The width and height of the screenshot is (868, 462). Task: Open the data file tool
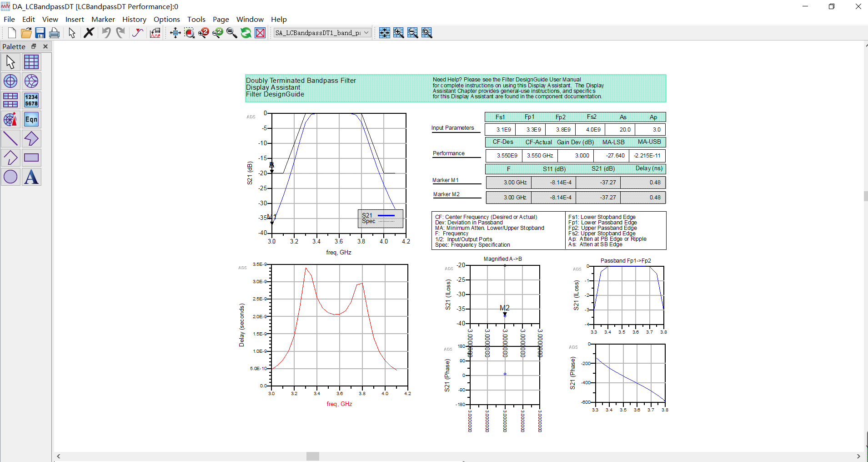tap(155, 33)
